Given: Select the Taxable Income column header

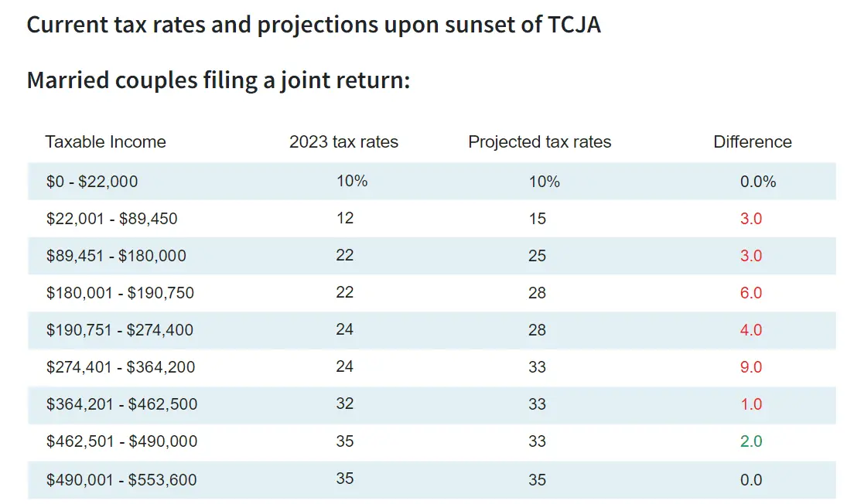Looking at the screenshot, I should (105, 142).
